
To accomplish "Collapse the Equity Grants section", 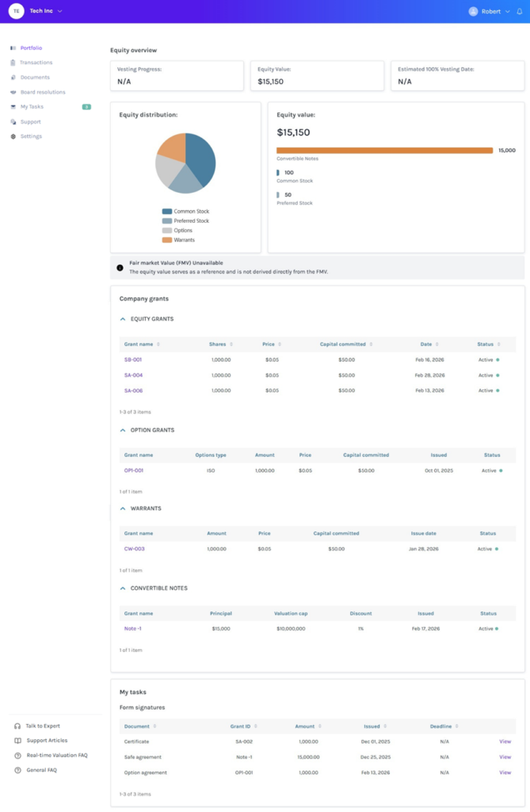I will 123,319.
